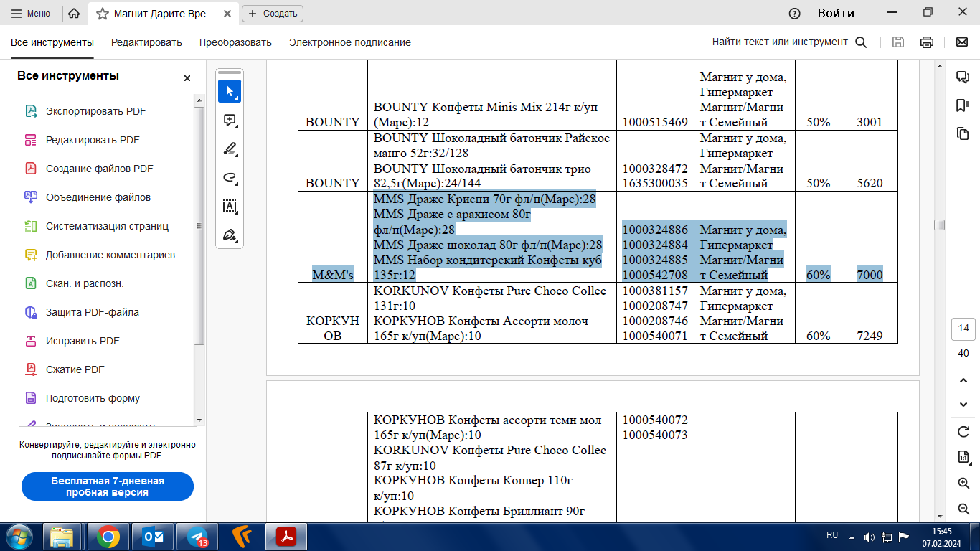Click the code 1000515469
Viewport: 980px width, 551px height.
click(655, 122)
